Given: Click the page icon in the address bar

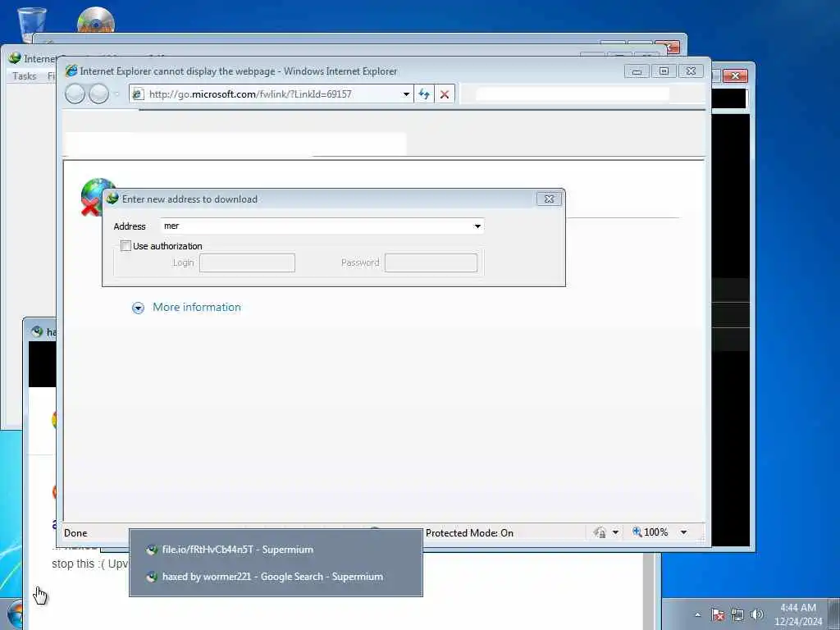Looking at the screenshot, I should point(138,94).
